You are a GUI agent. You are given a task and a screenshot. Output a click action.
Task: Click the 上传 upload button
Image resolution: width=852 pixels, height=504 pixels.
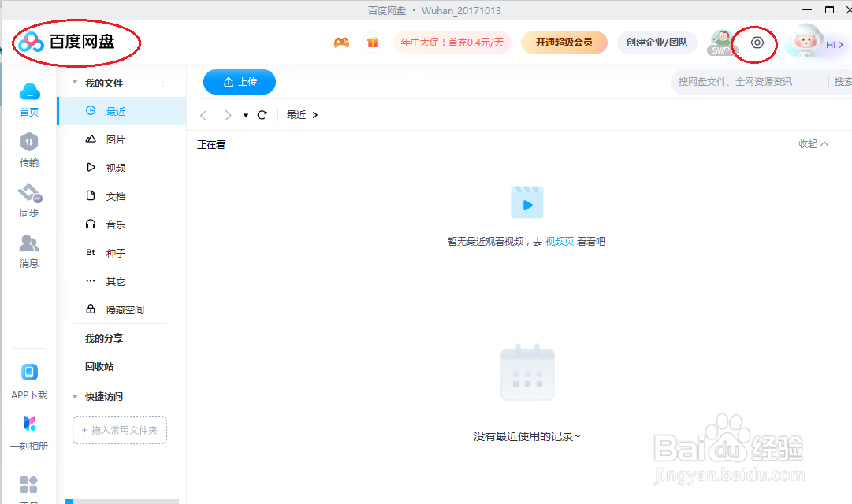point(240,82)
